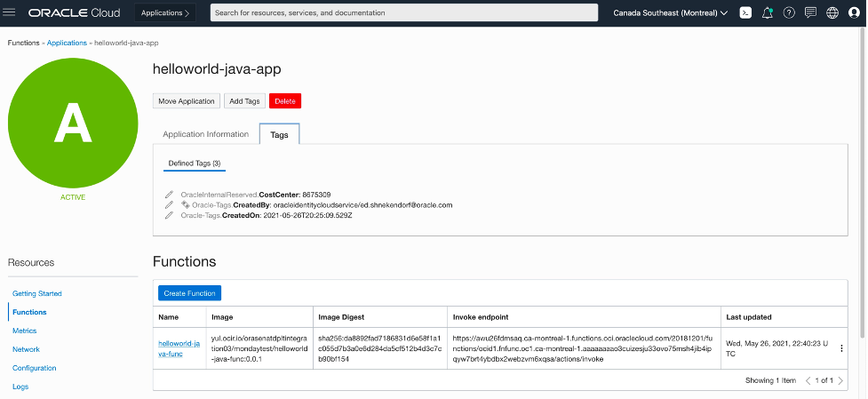Show the announcements bell notifications
This screenshot has width=868, height=399.
point(768,12)
